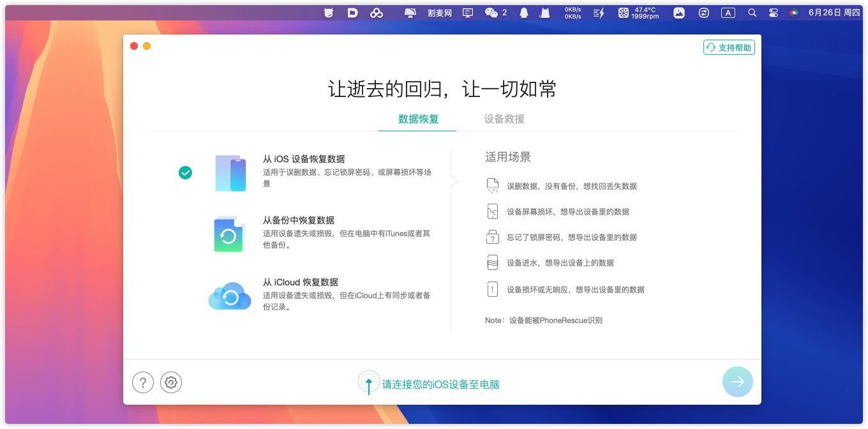Click the connect iOS device cable icon

(x=368, y=382)
